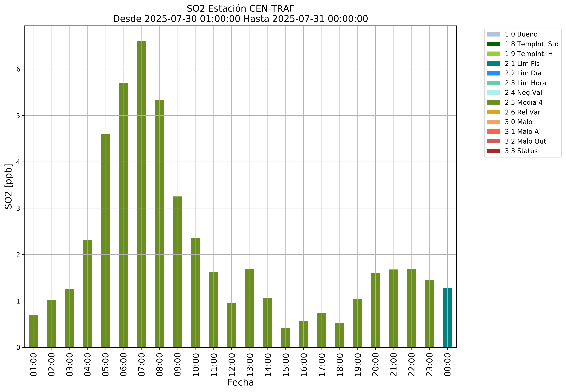
Task: Click the 09:00 bar
Action: tap(177, 272)
